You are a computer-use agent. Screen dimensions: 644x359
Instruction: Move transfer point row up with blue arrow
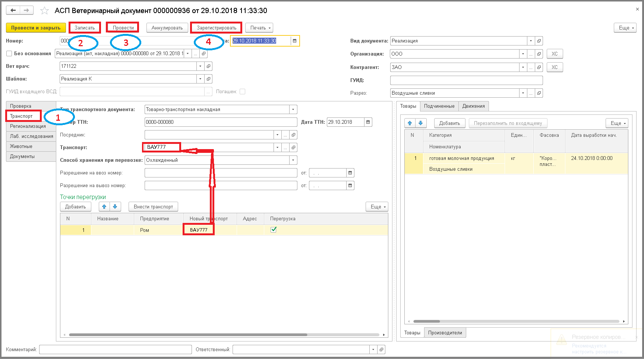pyautogui.click(x=104, y=207)
